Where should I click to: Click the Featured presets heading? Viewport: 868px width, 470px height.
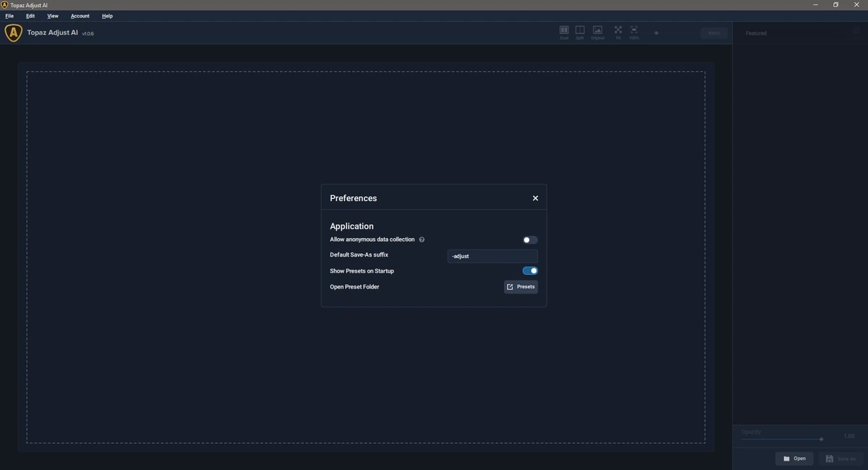pyautogui.click(x=757, y=33)
